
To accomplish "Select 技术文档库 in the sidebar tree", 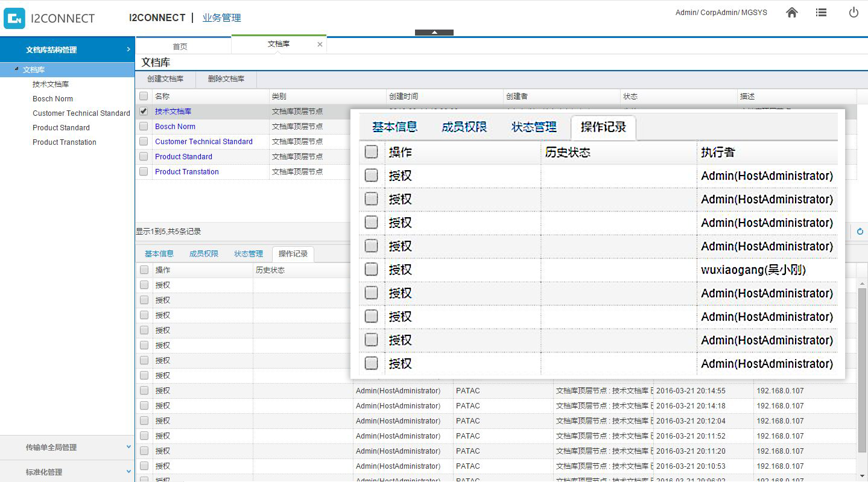I will [51, 84].
